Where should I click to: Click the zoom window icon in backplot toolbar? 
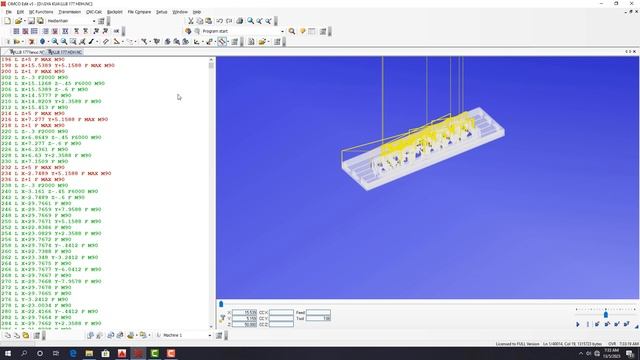(73, 42)
